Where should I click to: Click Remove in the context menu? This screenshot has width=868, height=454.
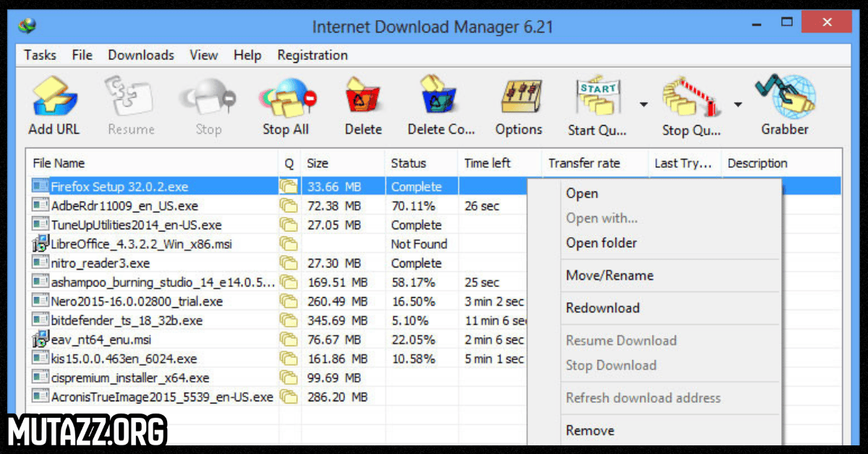click(590, 431)
